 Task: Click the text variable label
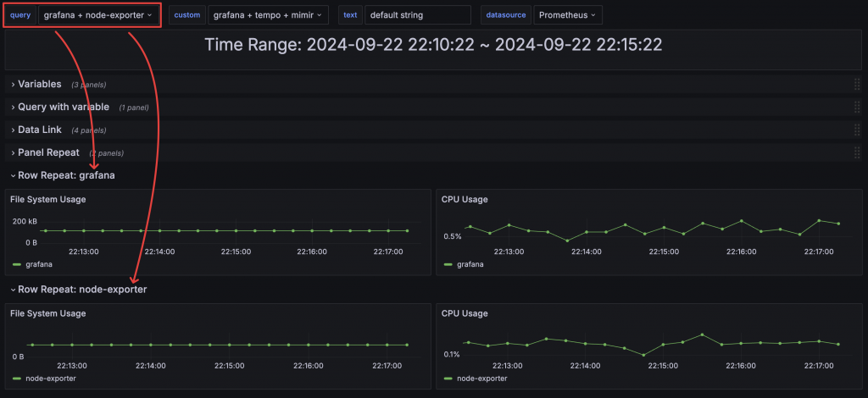tap(350, 15)
